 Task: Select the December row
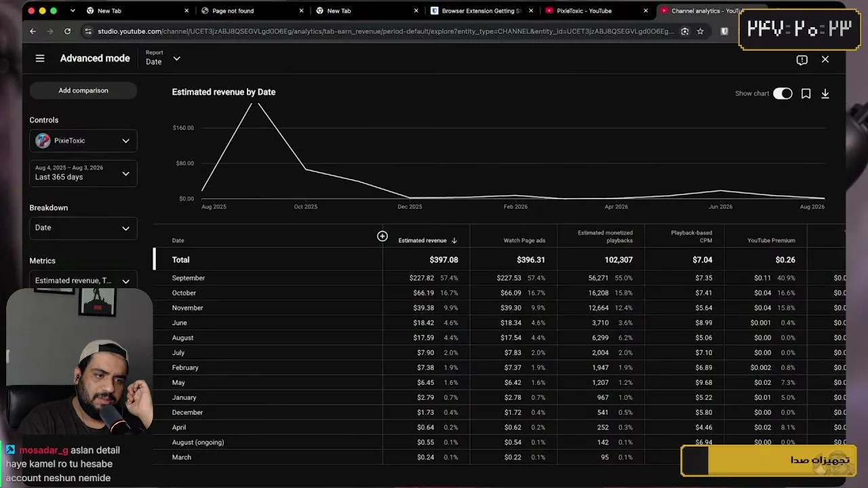coord(499,412)
